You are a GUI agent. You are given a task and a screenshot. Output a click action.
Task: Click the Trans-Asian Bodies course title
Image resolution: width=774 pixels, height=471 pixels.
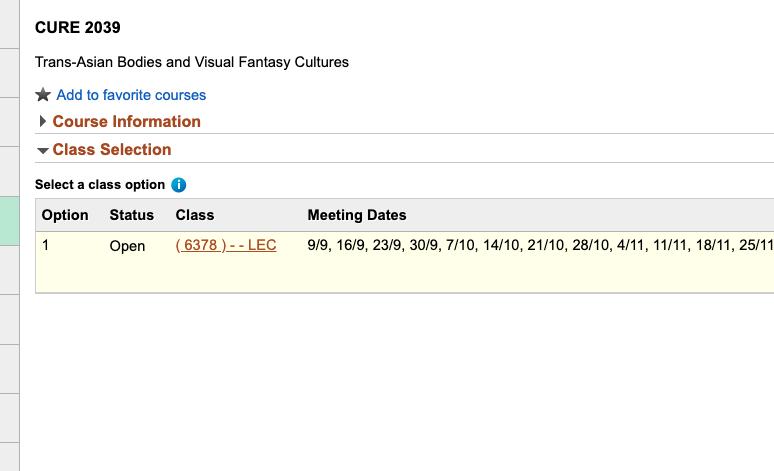192,62
